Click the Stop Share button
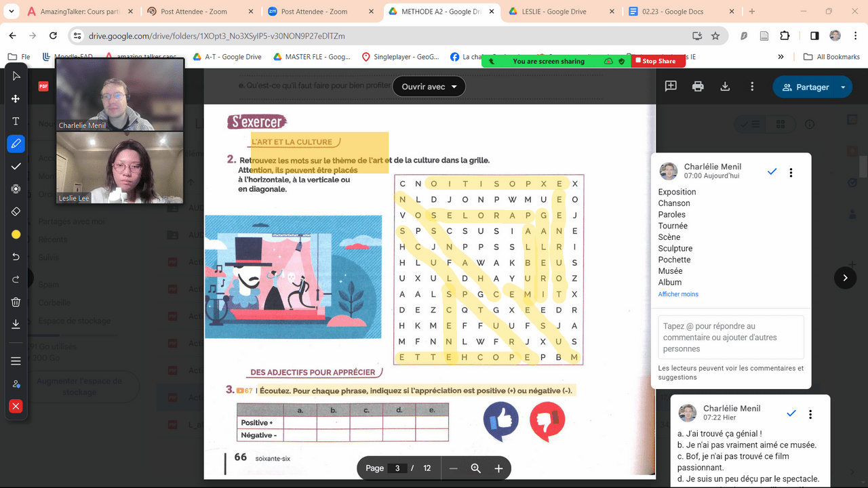 click(x=655, y=61)
